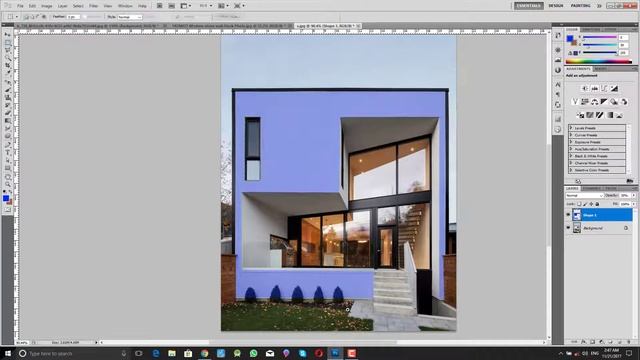Click the color spectrum ramp
The height and width of the screenshot is (360, 640).
click(599, 62)
